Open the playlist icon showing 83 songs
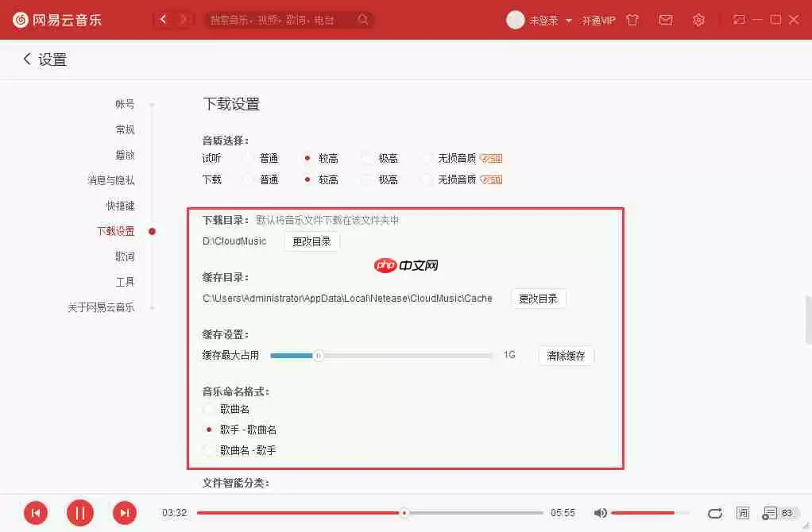The image size is (812, 532). [771, 513]
